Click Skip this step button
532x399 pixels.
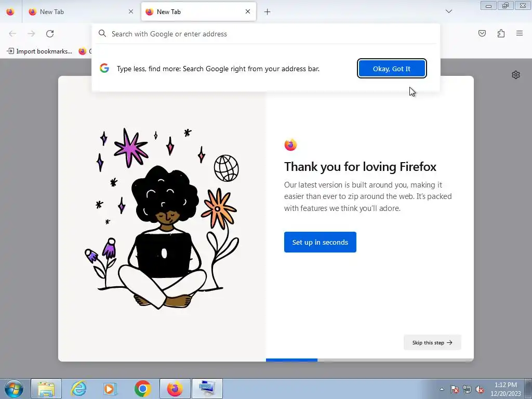tap(432, 342)
